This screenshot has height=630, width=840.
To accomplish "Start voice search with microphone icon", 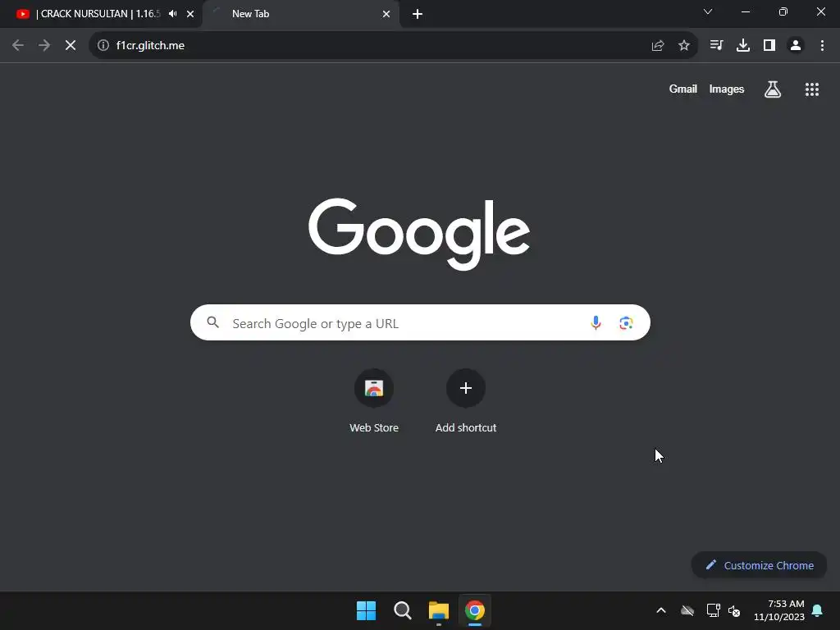I will coord(596,322).
